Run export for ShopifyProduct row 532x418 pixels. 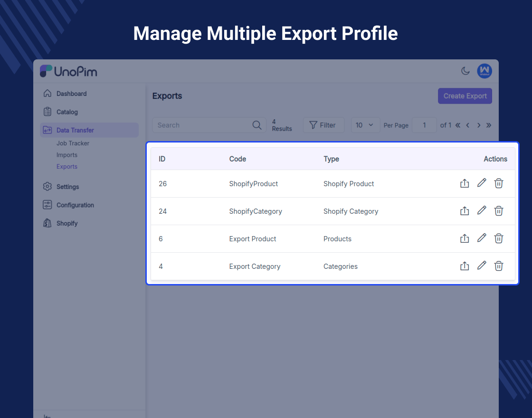pyautogui.click(x=465, y=183)
